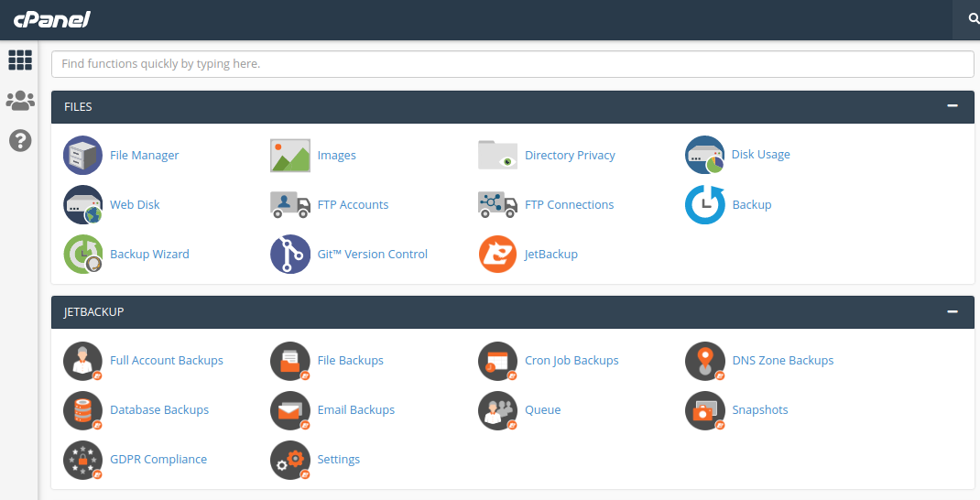The image size is (980, 500).
Task: Click the Email Backups envelope icon
Action: click(290, 410)
